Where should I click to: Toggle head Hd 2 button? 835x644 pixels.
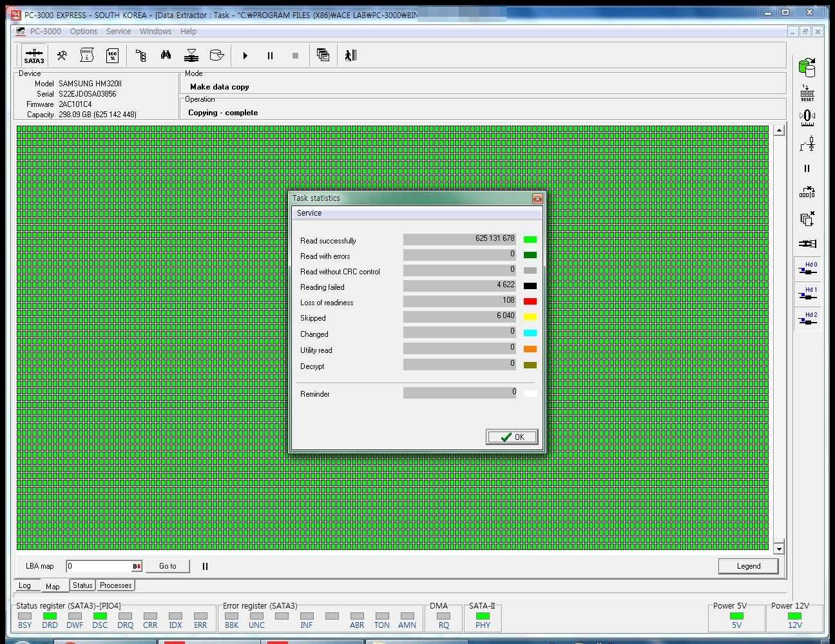(807, 319)
